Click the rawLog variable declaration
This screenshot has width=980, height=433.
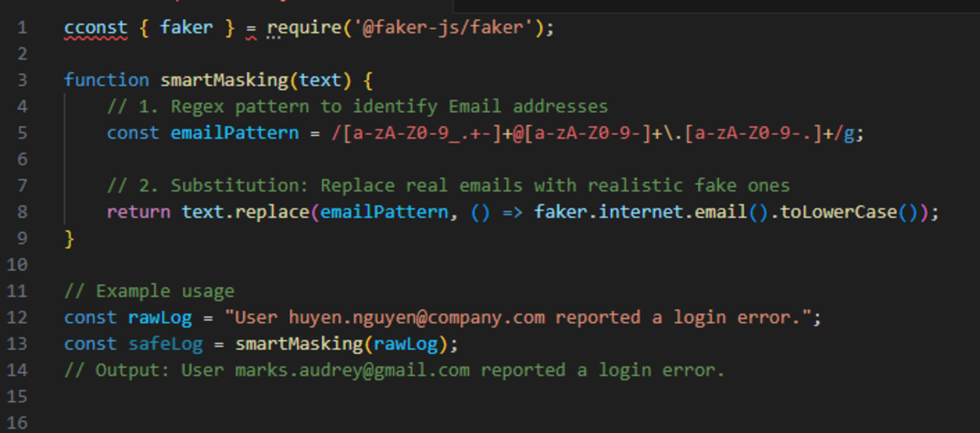(x=160, y=318)
